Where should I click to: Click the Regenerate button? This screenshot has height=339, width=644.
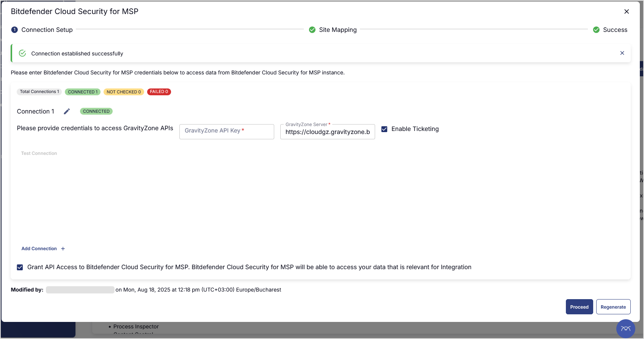(x=613, y=307)
